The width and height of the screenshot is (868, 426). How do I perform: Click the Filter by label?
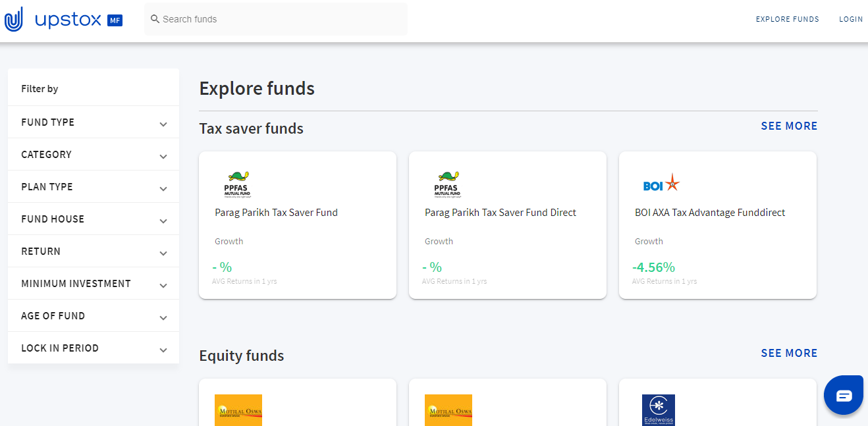40,89
